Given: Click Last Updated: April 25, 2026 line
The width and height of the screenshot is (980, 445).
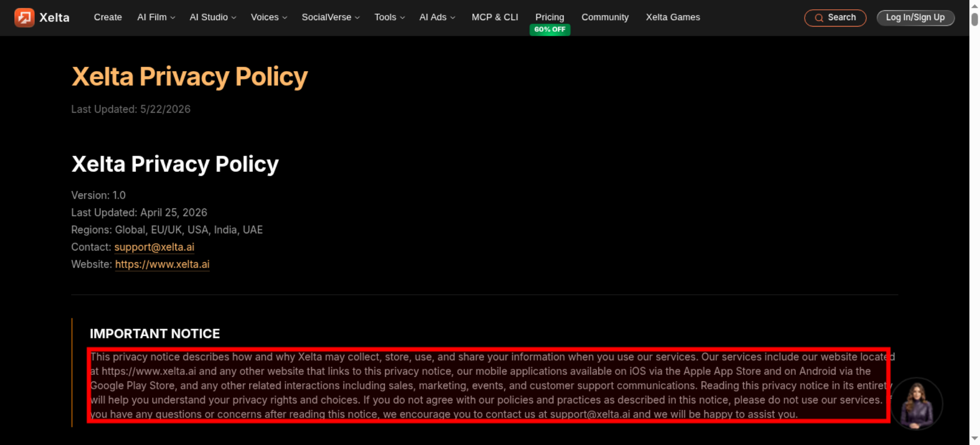Looking at the screenshot, I should 139,212.
